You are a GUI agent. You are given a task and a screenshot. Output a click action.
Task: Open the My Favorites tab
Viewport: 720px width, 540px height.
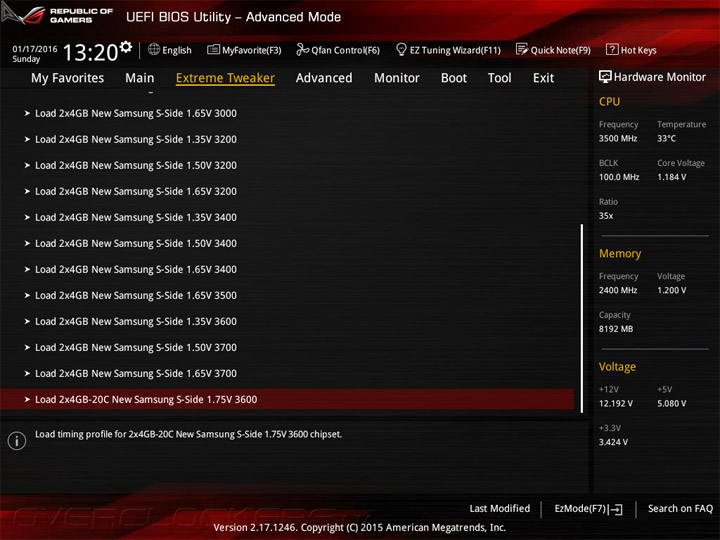(x=68, y=78)
